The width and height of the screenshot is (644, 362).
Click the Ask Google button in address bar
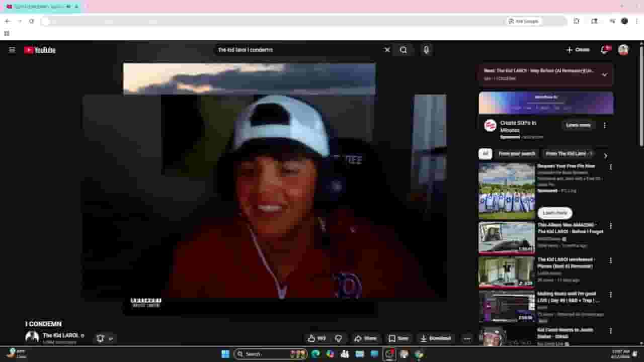524,21
